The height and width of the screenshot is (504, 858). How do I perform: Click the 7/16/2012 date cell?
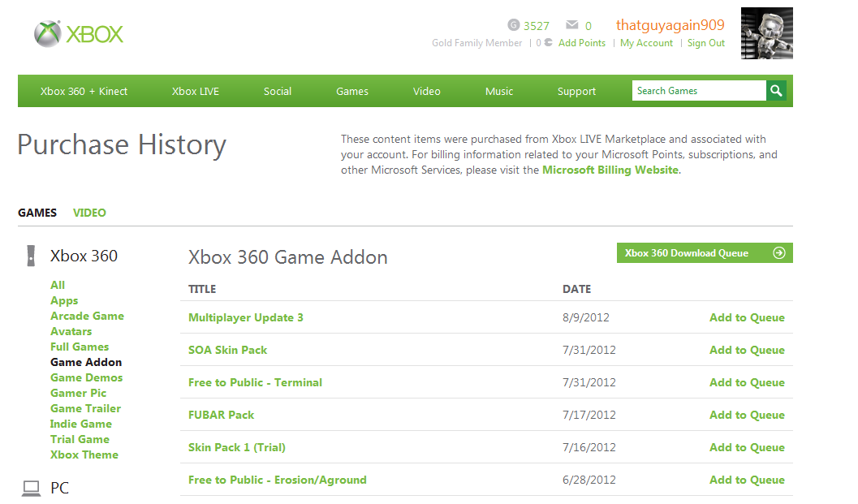pyautogui.click(x=589, y=447)
